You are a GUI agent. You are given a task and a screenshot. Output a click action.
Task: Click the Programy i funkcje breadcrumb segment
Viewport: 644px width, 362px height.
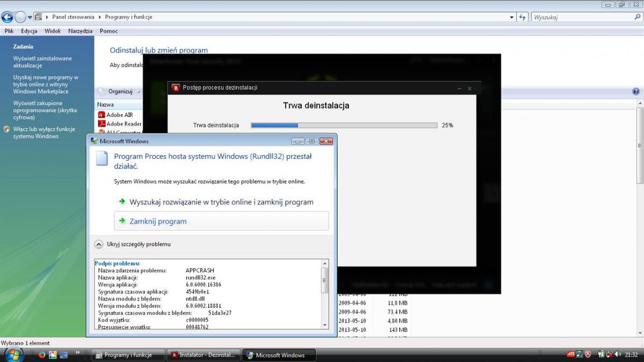(x=129, y=17)
